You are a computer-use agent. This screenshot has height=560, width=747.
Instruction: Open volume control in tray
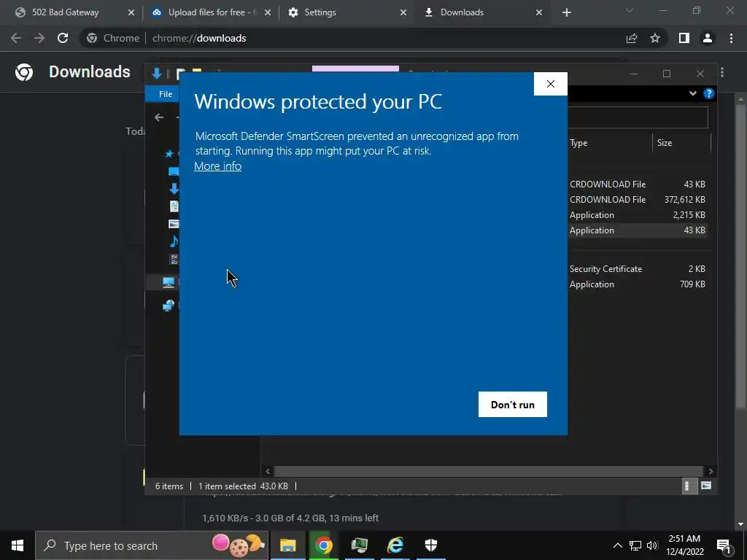[652, 545]
